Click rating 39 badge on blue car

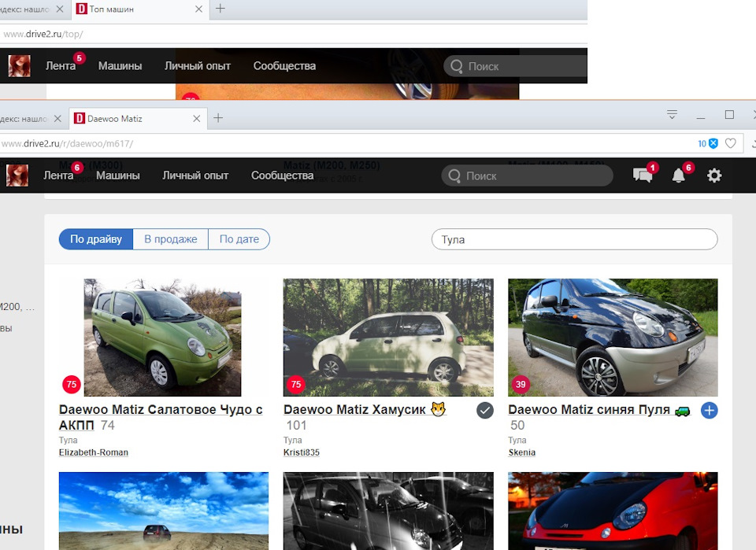pos(521,384)
